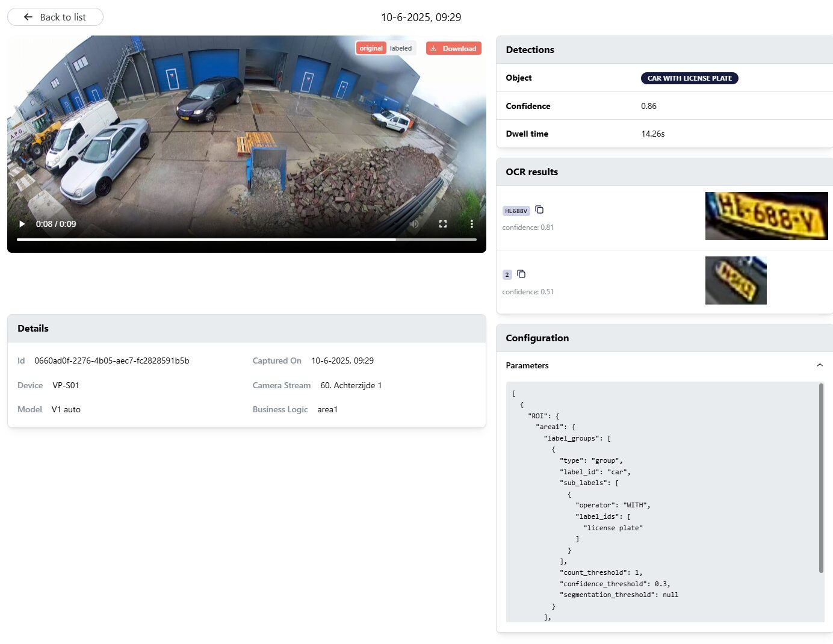The height and width of the screenshot is (644, 833).
Task: Copy the second OCR result '2'
Action: point(521,274)
